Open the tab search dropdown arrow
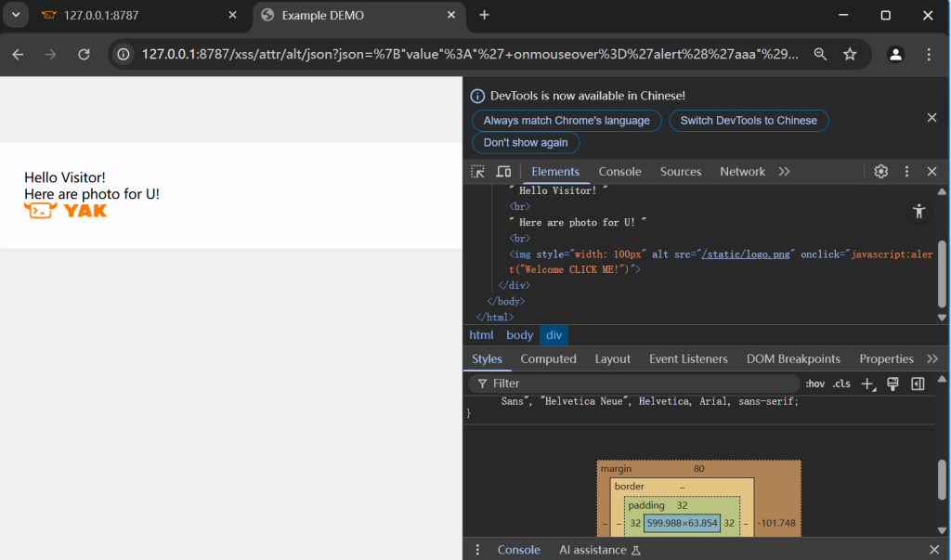The height and width of the screenshot is (560, 951). (16, 15)
